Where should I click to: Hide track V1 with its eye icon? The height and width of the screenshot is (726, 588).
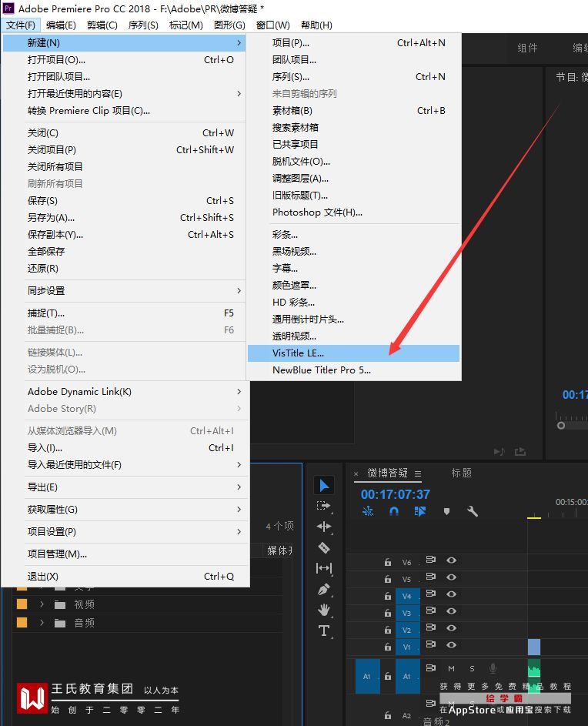click(452, 645)
